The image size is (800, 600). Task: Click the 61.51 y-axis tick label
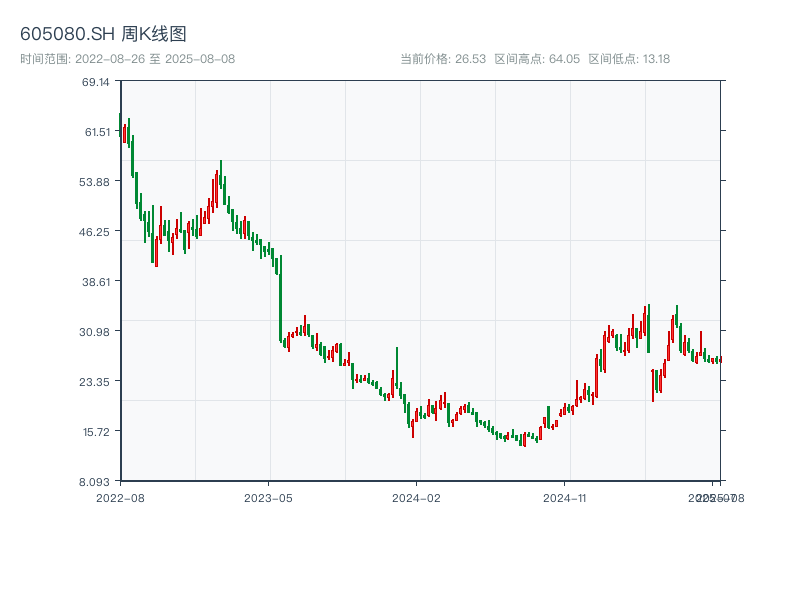coord(97,131)
